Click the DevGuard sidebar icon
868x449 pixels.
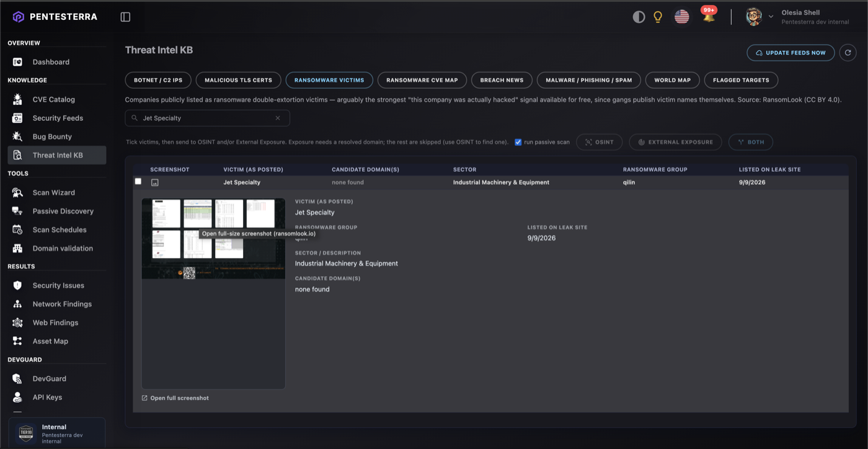click(x=18, y=378)
